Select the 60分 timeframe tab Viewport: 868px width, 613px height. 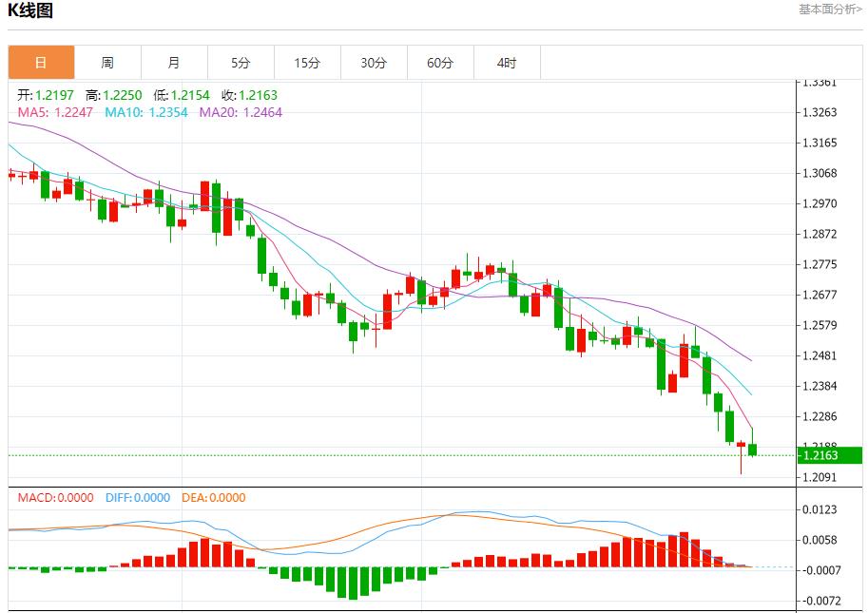pos(440,63)
